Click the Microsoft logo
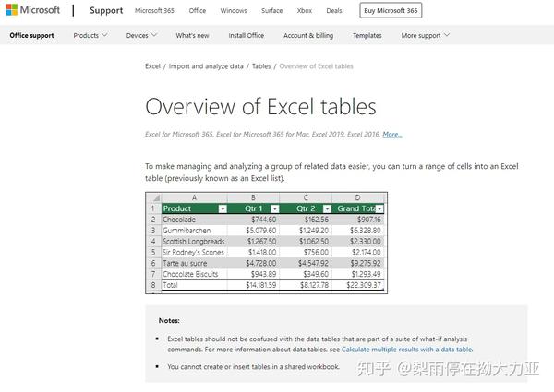Viewport: 554px width, 392px height. click(x=33, y=10)
